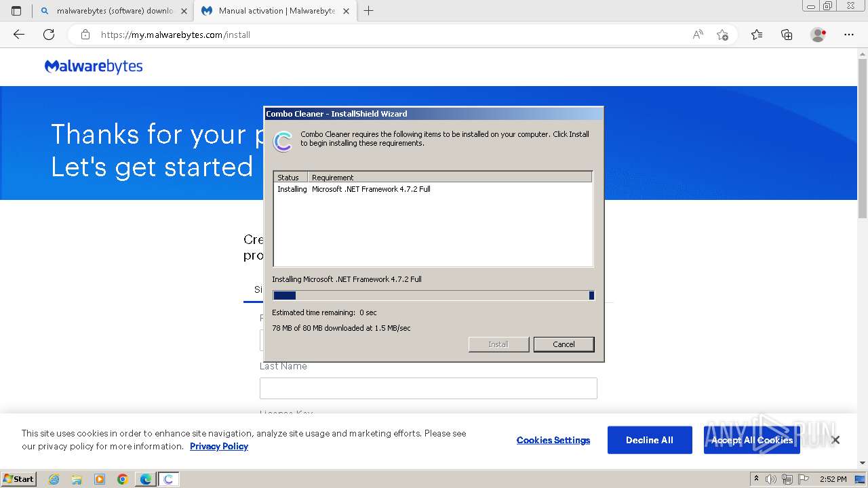Image resolution: width=868 pixels, height=488 pixels.
Task: Switch to Manual activation | Malwarebytes tab
Action: tap(275, 11)
